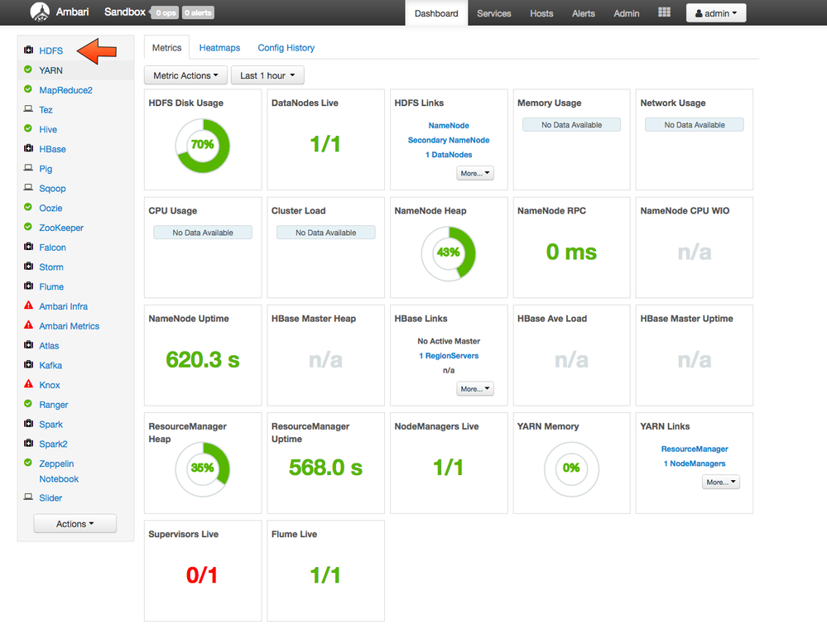Open the Kafka service link
Image resolution: width=827 pixels, height=644 pixels.
[x=50, y=365]
